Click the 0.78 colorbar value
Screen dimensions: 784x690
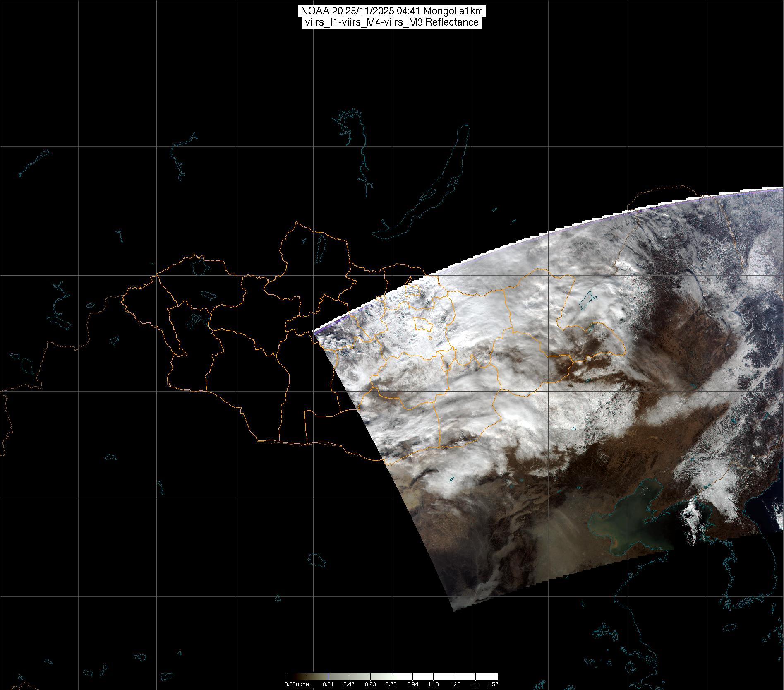point(391,684)
